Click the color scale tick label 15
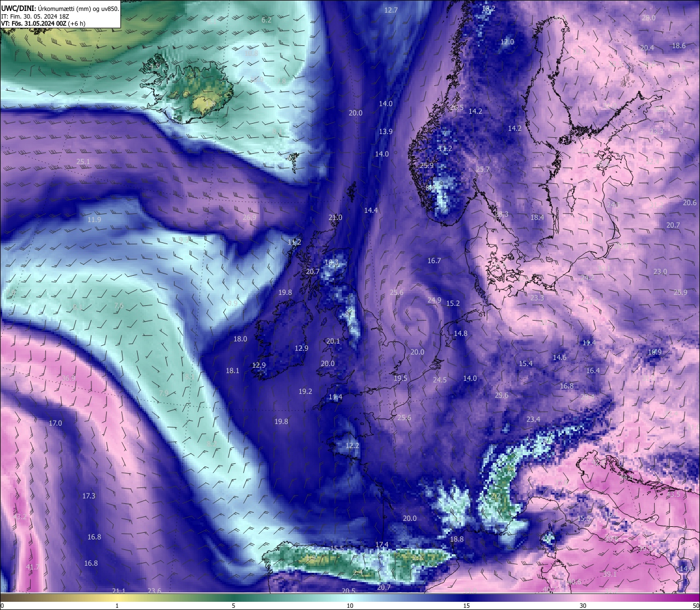The height and width of the screenshot is (610, 700). click(x=466, y=606)
